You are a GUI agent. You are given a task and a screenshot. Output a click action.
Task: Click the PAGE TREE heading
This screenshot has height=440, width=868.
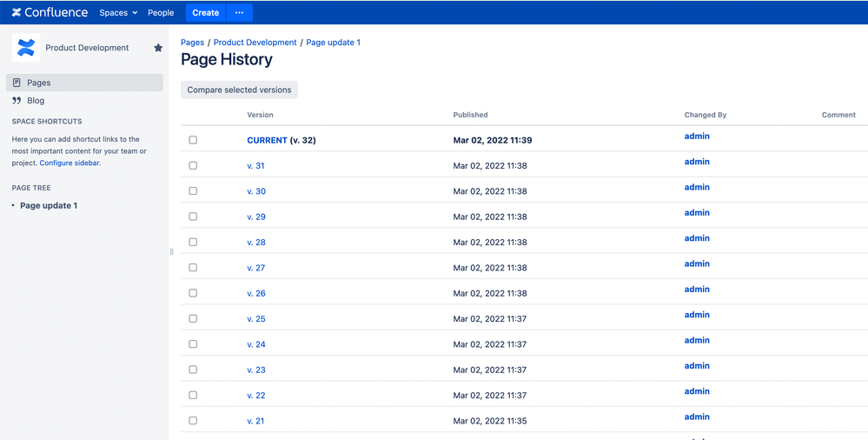31,188
